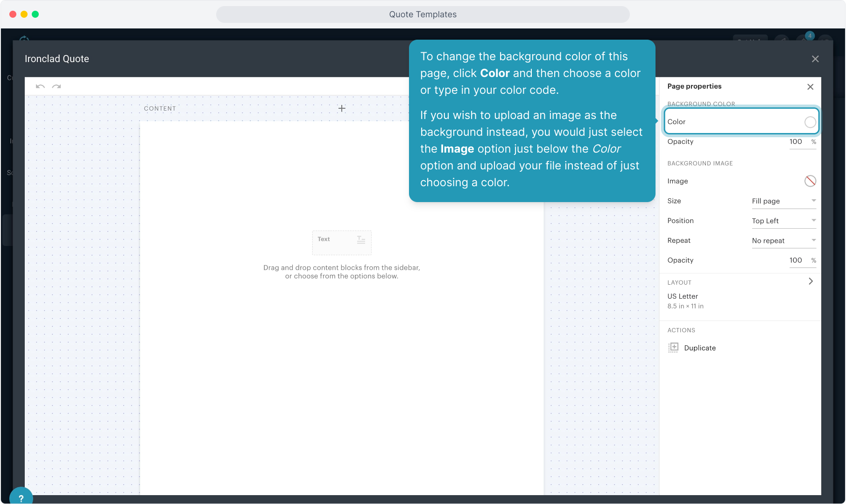Click the Quote Templates address bar
This screenshot has height=504, width=846.
click(423, 14)
